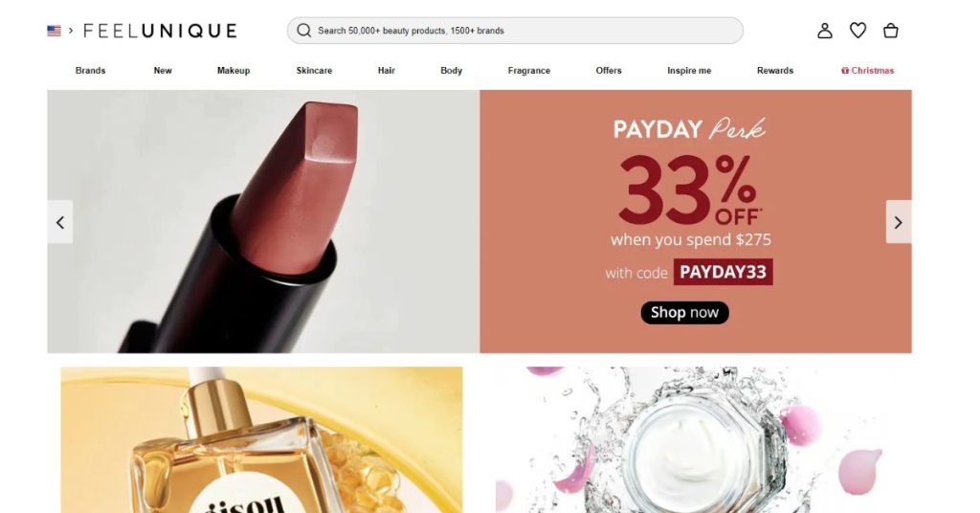The height and width of the screenshot is (513, 980).
Task: Open the Skincare menu
Action: point(314,71)
